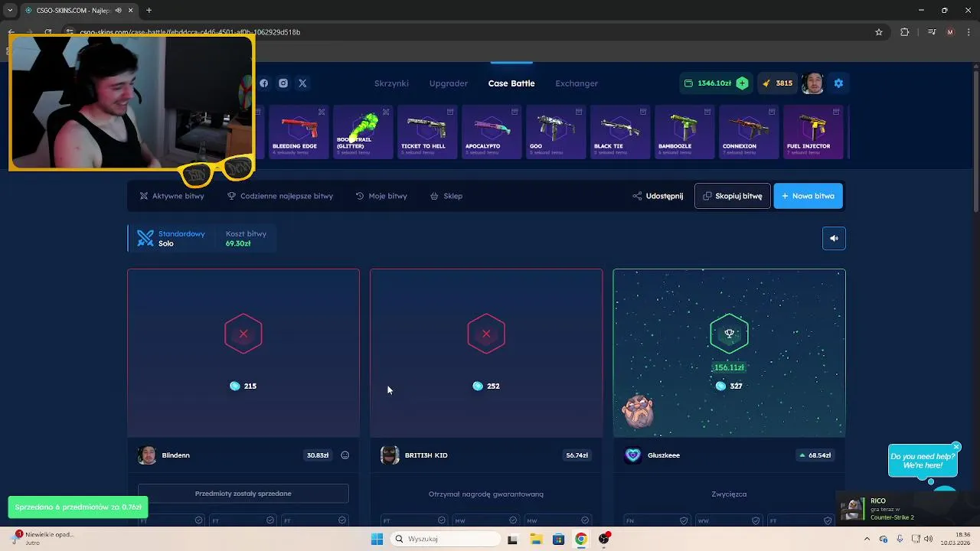The width and height of the screenshot is (980, 551).
Task: Go to Upgrader tab
Action: pyautogui.click(x=449, y=83)
